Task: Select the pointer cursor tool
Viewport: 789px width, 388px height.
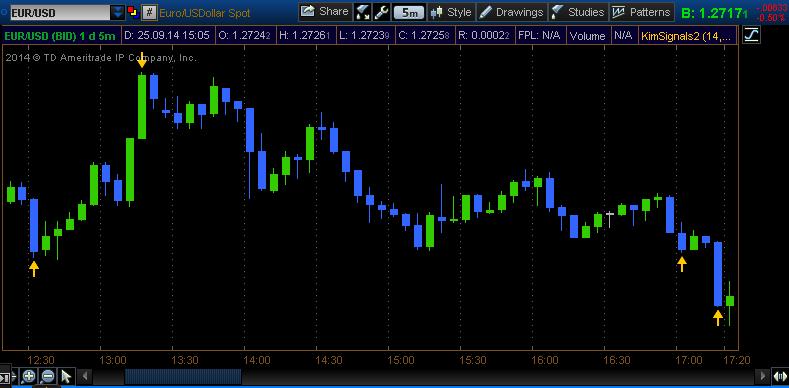Action: (x=66, y=375)
